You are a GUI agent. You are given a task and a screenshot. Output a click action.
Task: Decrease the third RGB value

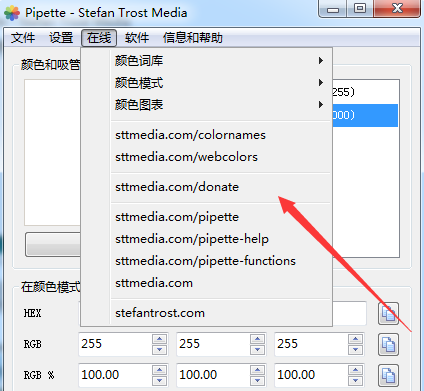356,350
